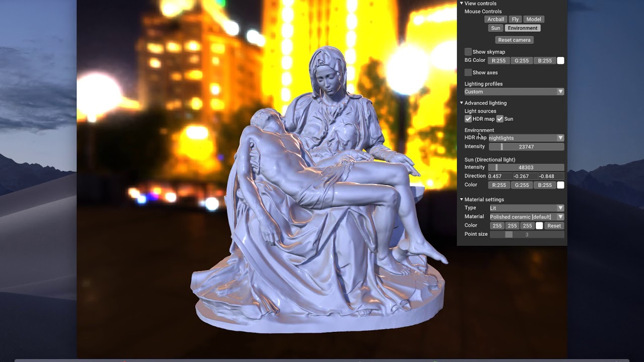Select the Sun mouse control
Image resolution: width=644 pixels, height=362 pixels.
496,28
